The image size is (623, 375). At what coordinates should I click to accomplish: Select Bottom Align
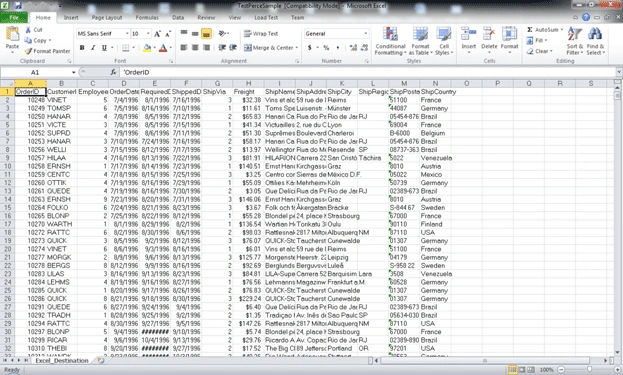[x=206, y=34]
